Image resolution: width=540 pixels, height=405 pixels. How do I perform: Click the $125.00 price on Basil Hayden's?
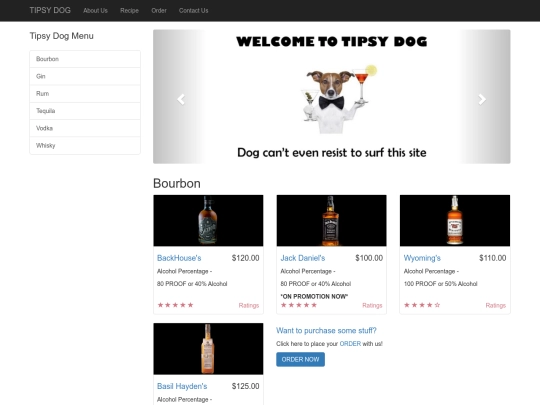pyautogui.click(x=246, y=386)
